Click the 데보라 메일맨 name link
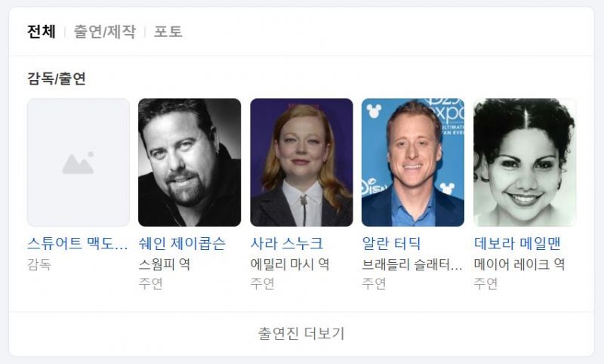Viewport: 604px width, 364px height. pyautogui.click(x=517, y=243)
